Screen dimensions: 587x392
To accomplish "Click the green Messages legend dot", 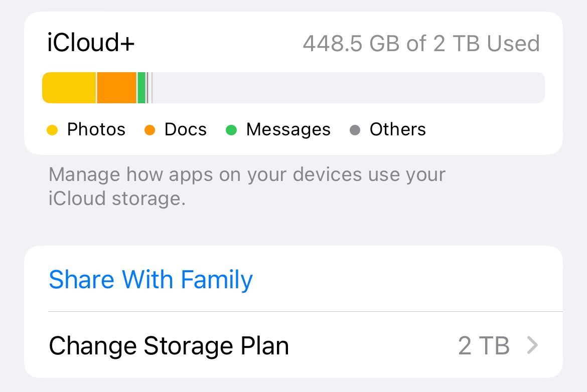I will 230,129.
